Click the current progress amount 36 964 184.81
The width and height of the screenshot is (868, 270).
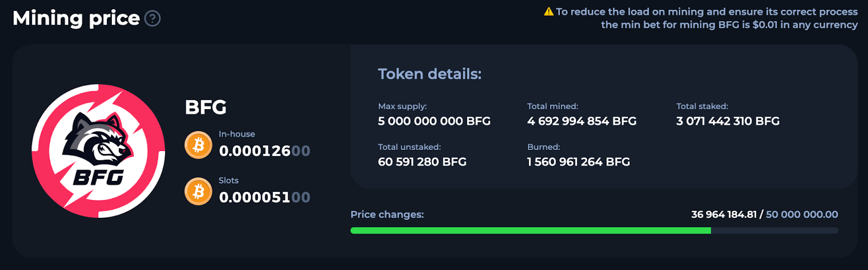point(724,215)
